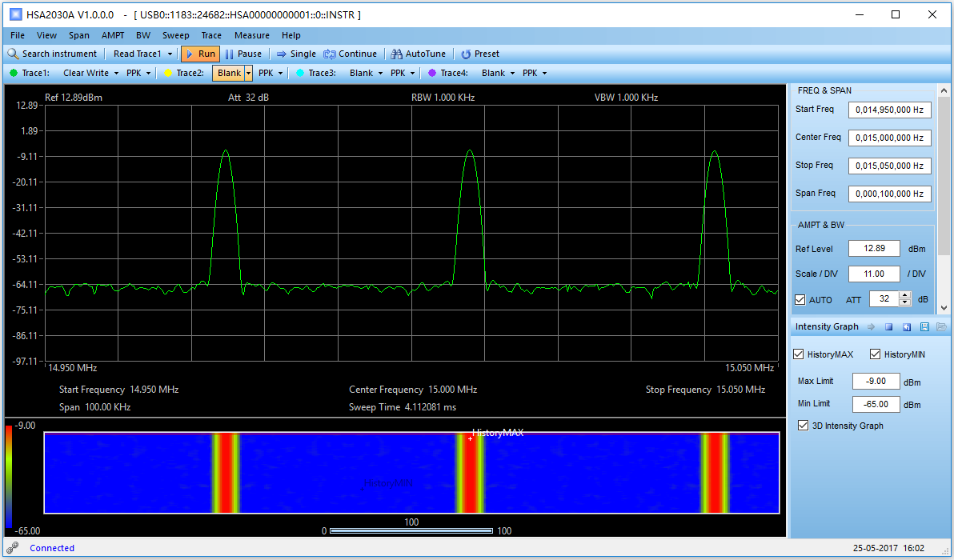Click the Intensity Graph blue back-arrow icon
This screenshot has height=560, width=954.
[x=907, y=326]
